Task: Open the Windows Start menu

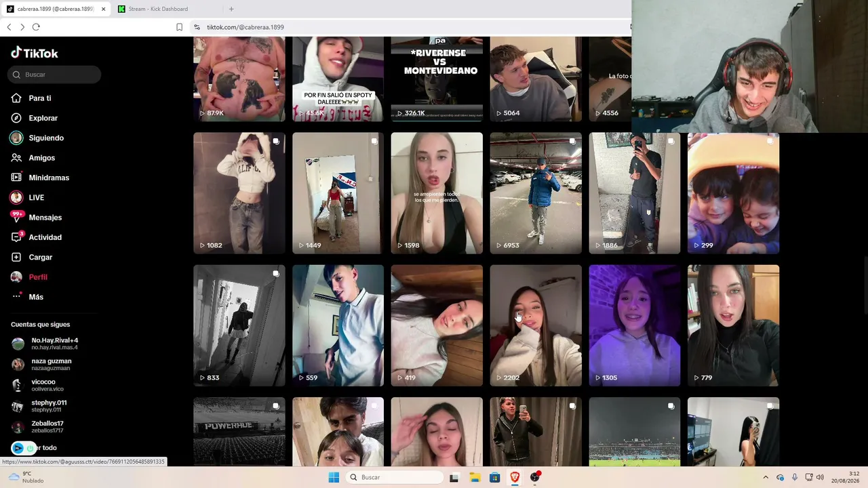Action: pos(334,477)
